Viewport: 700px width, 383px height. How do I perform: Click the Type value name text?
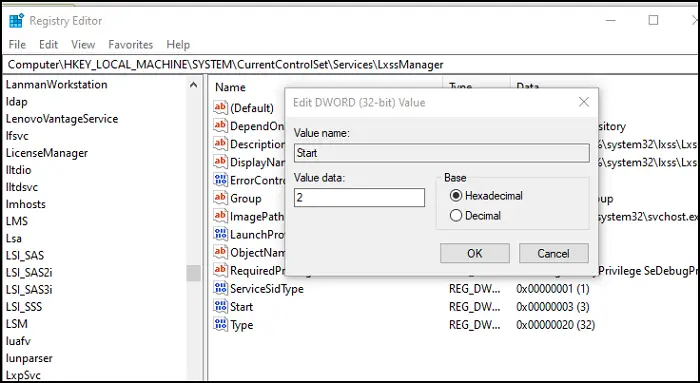(x=242, y=325)
